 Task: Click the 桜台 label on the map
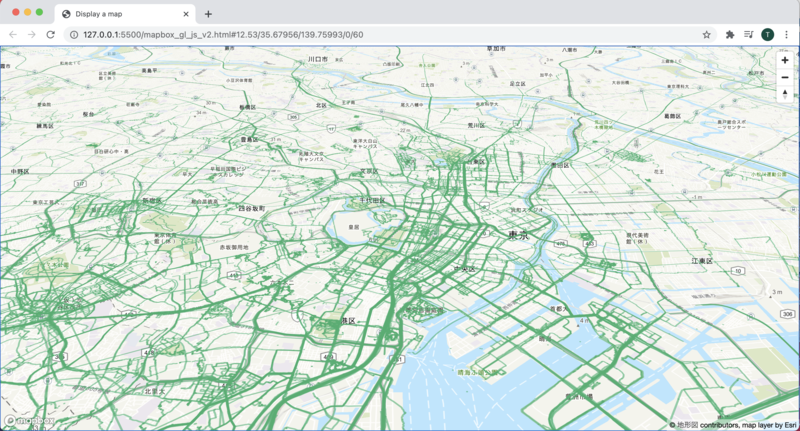[88, 114]
